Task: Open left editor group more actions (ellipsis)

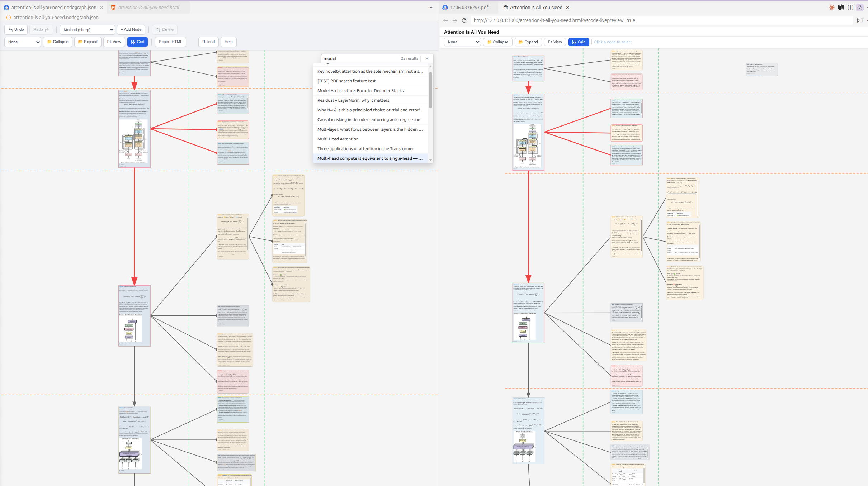Action: [430, 7]
